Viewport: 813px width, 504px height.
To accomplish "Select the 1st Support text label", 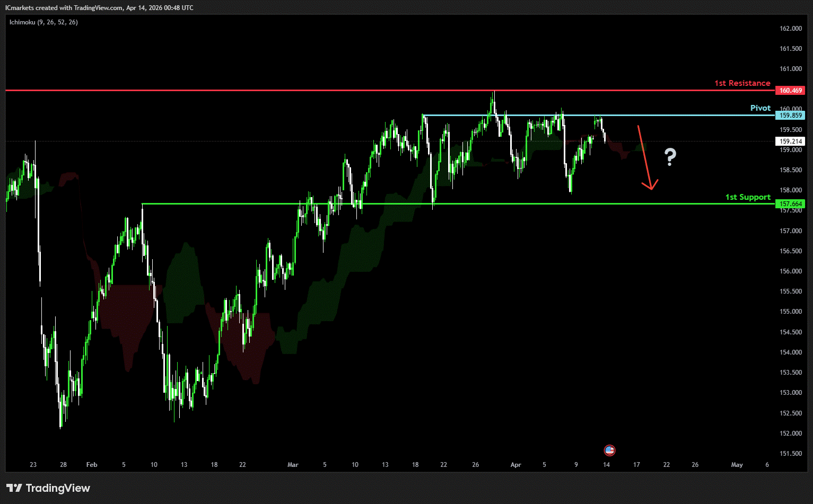I will coord(748,197).
